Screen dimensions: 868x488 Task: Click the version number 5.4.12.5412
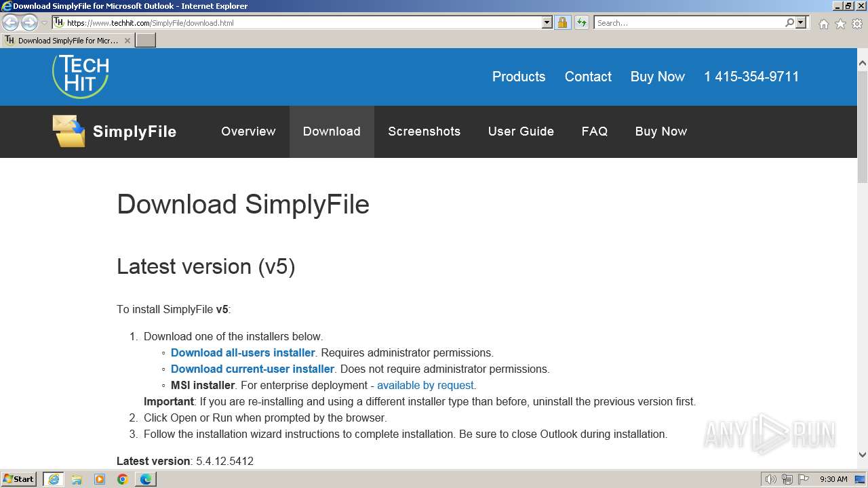[224, 461]
